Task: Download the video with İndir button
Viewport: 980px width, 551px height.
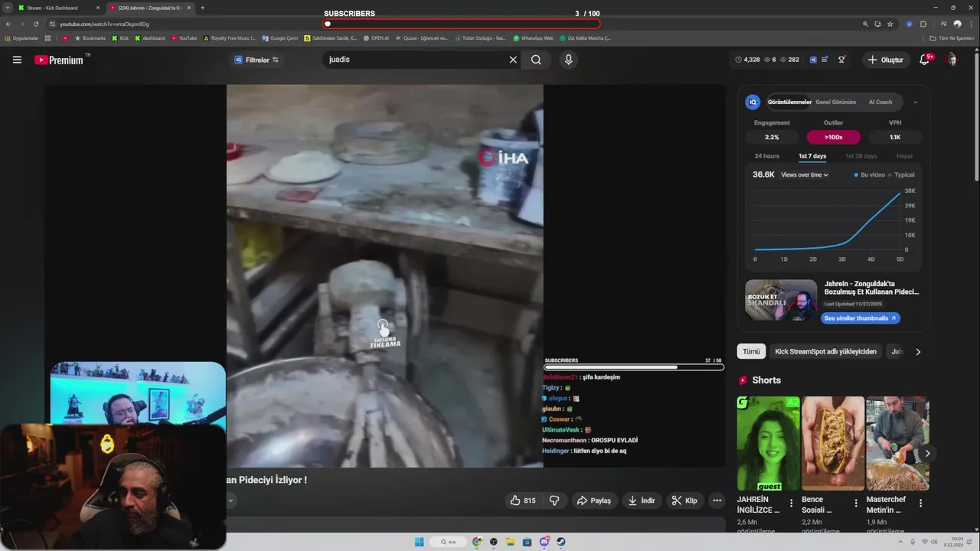Action: pyautogui.click(x=642, y=500)
